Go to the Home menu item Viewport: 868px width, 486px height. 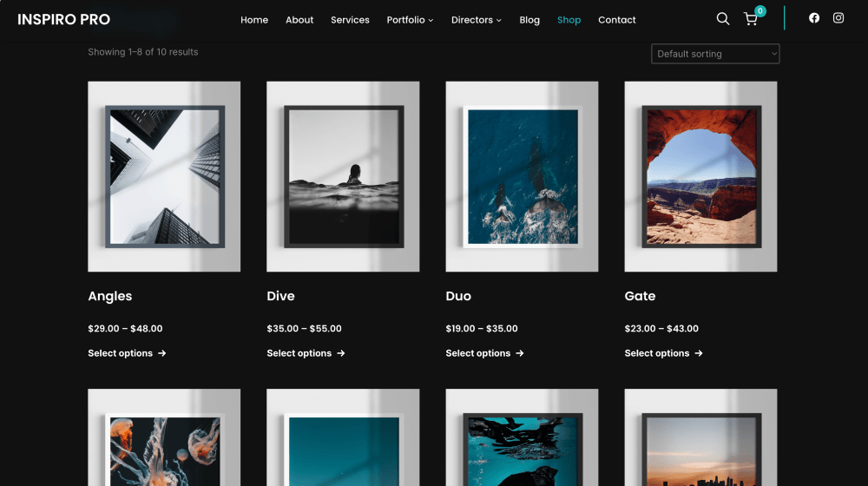pyautogui.click(x=254, y=20)
